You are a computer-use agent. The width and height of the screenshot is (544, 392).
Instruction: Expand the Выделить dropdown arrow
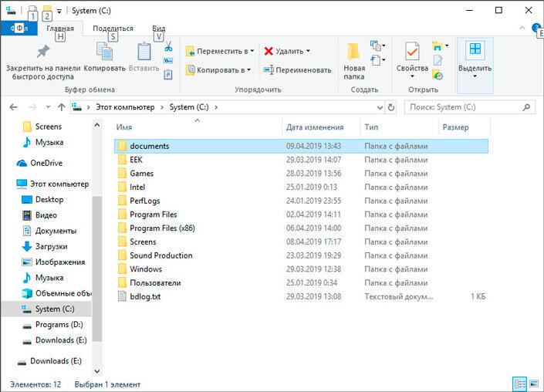click(475, 76)
